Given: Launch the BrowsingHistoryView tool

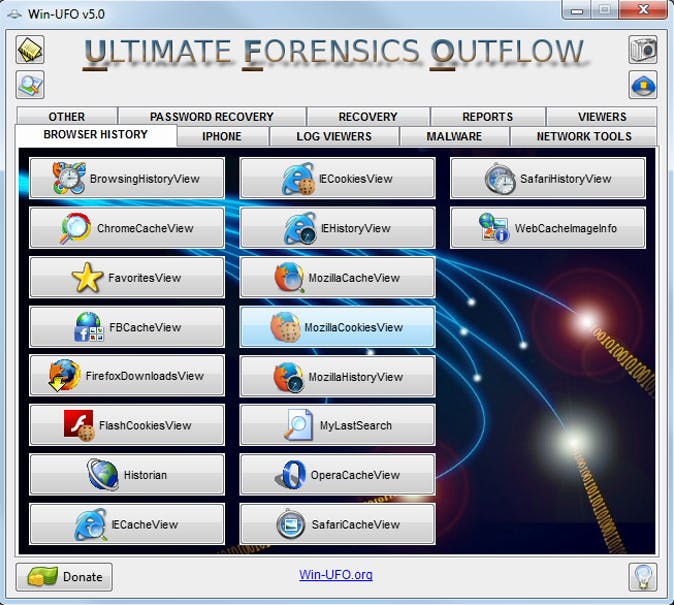Looking at the screenshot, I should pyautogui.click(x=127, y=178).
